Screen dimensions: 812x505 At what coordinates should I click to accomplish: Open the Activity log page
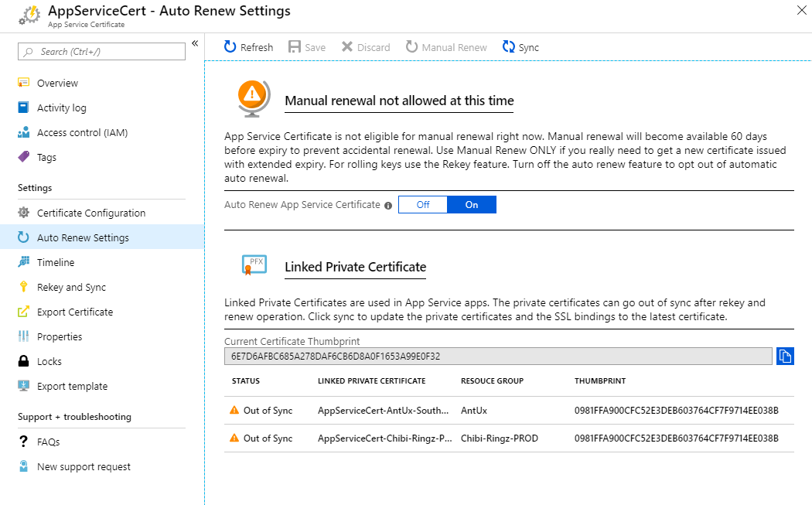point(61,107)
